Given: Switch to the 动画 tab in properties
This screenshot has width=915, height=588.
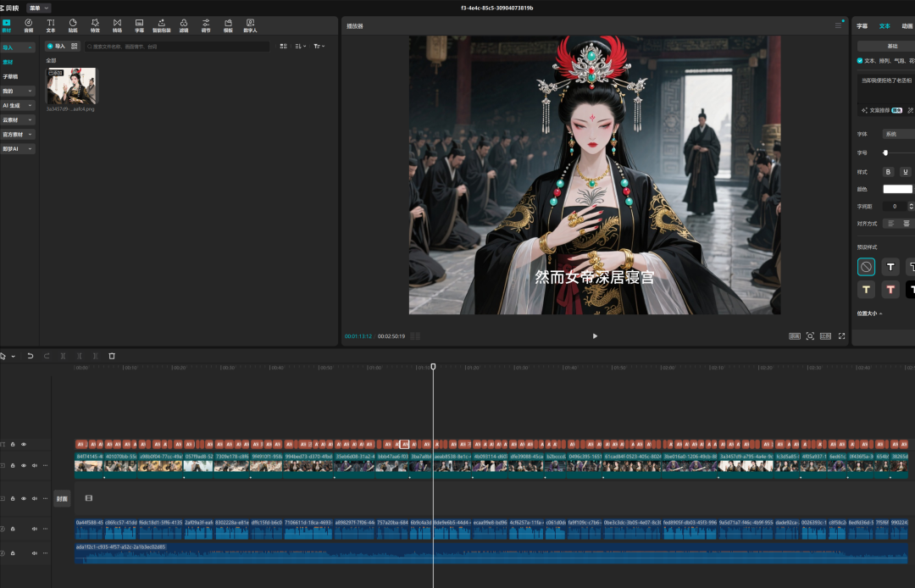Looking at the screenshot, I should pyautogui.click(x=907, y=26).
